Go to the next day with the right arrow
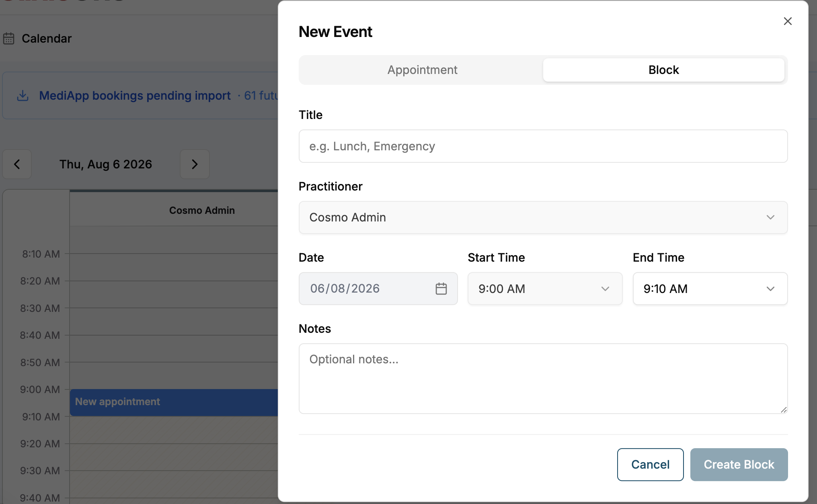 195,164
